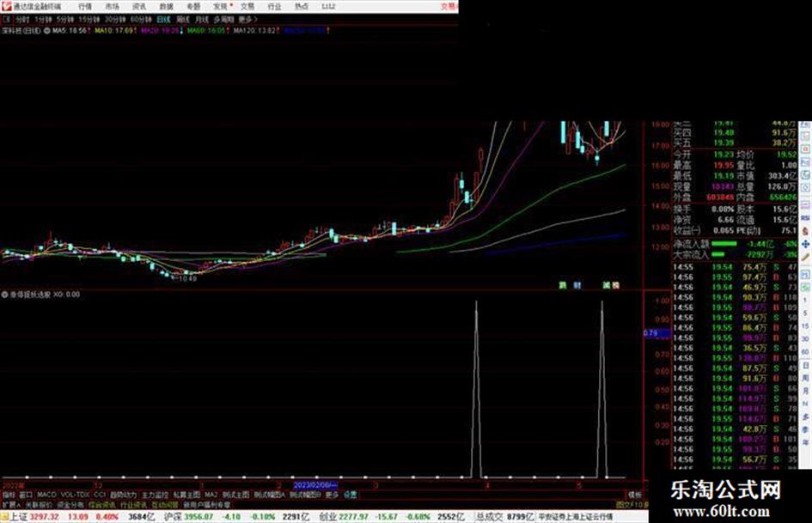Select the 主力监控 indicator tab
The height and width of the screenshot is (523, 812).
pyautogui.click(x=155, y=495)
